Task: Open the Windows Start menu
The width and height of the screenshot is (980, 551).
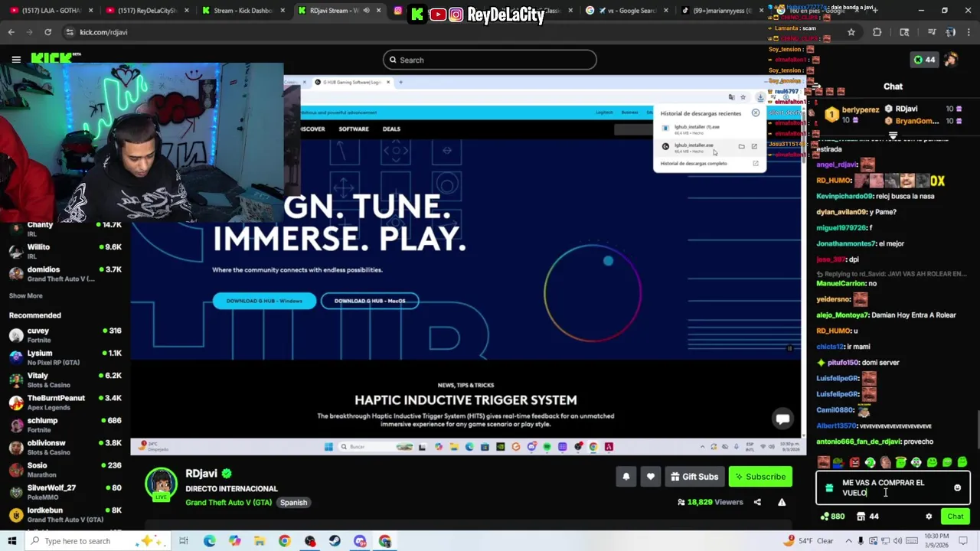Action: coord(11,541)
